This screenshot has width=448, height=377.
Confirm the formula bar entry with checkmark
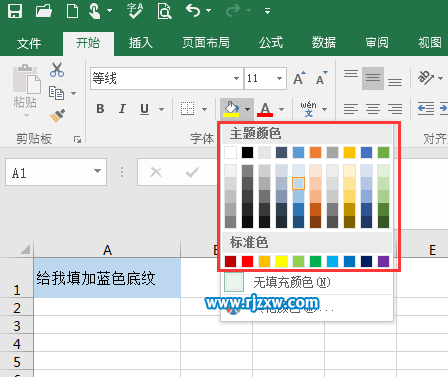(192, 172)
